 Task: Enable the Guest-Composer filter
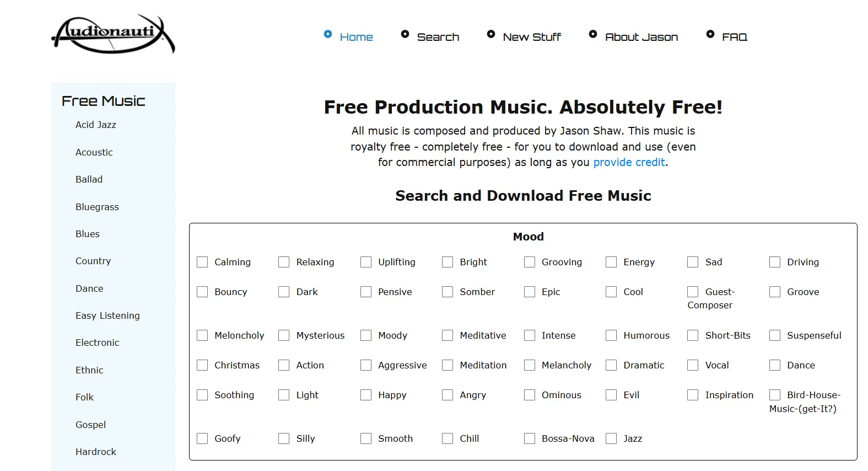click(692, 292)
